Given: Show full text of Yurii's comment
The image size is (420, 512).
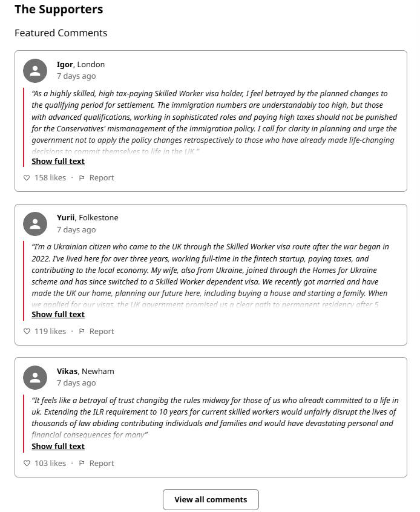Looking at the screenshot, I should pyautogui.click(x=58, y=315).
